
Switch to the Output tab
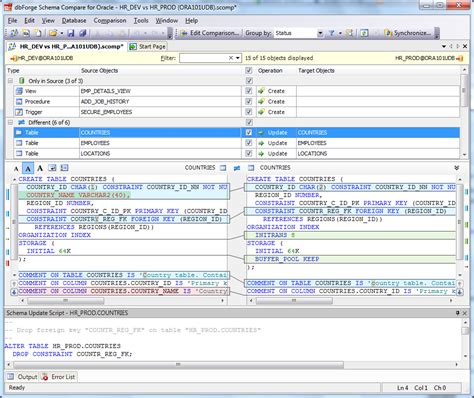[x=23, y=377]
